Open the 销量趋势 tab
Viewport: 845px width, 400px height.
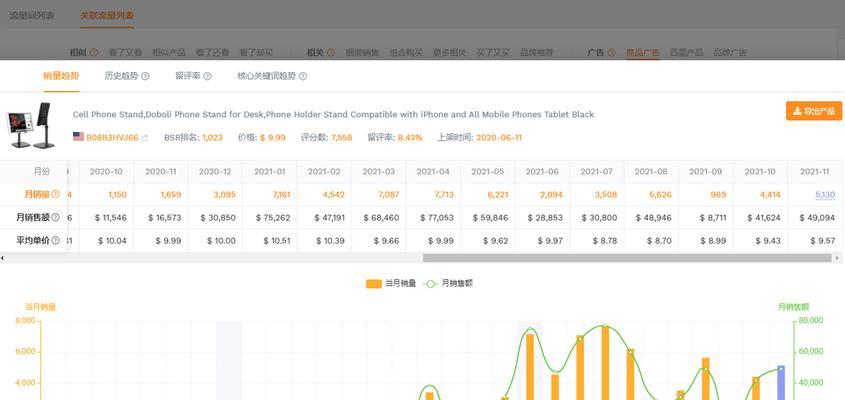pos(61,76)
